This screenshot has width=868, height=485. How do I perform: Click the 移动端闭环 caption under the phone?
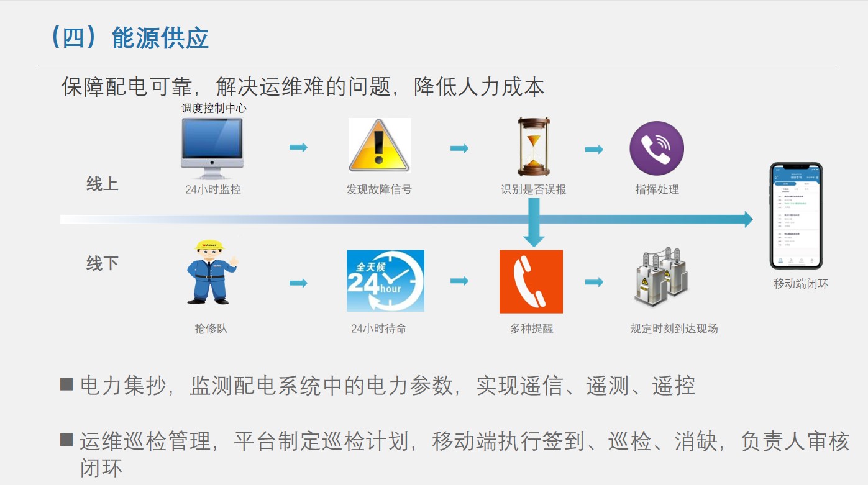coord(800,284)
